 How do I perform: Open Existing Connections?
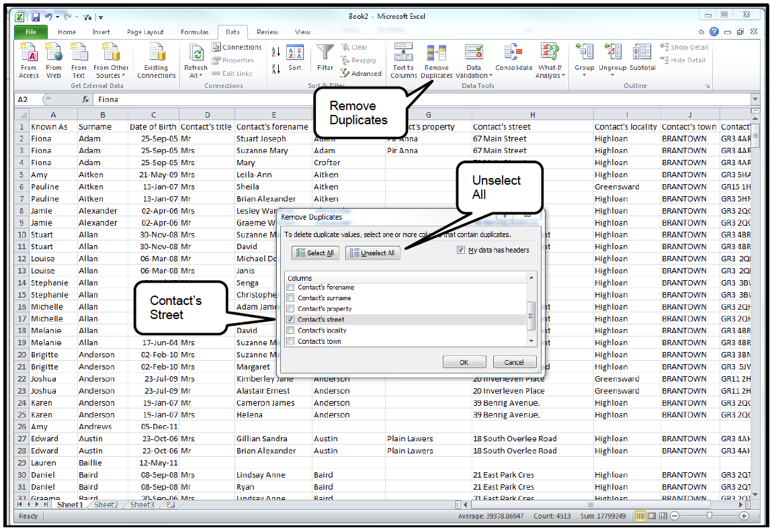[156, 60]
